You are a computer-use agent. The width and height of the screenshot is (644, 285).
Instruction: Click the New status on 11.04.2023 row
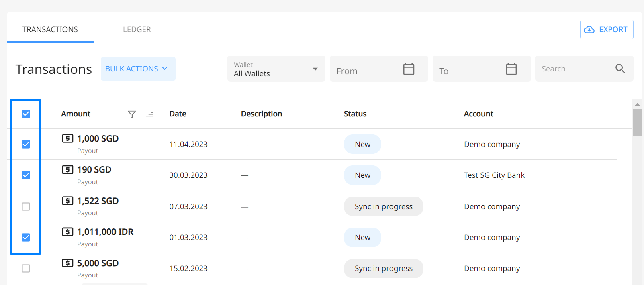362,145
